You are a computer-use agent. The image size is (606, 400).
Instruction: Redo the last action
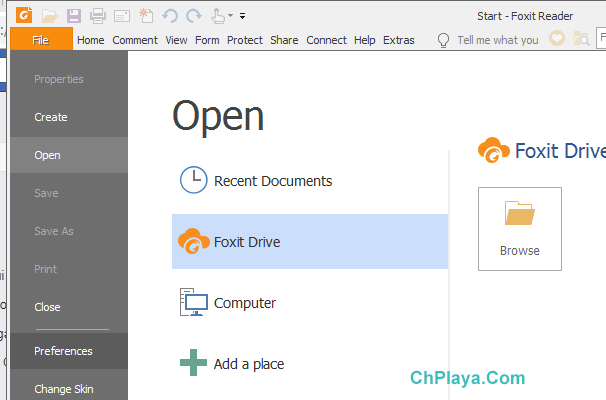tap(194, 16)
